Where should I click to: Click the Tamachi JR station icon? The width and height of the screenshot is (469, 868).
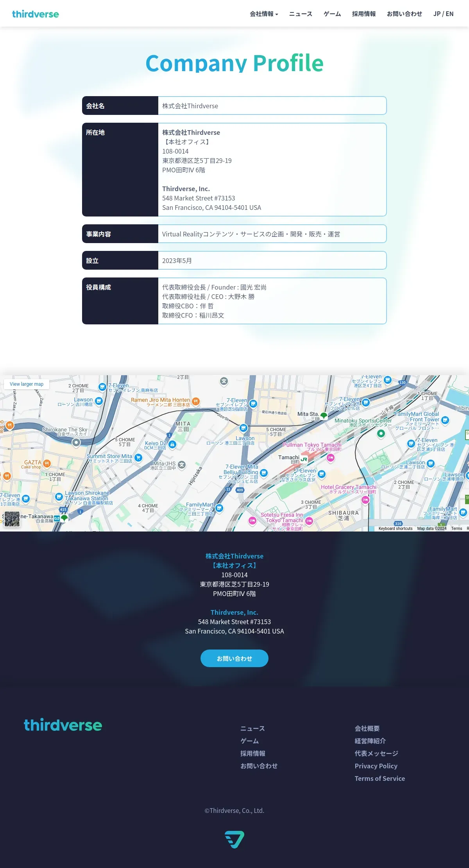pyautogui.click(x=304, y=459)
